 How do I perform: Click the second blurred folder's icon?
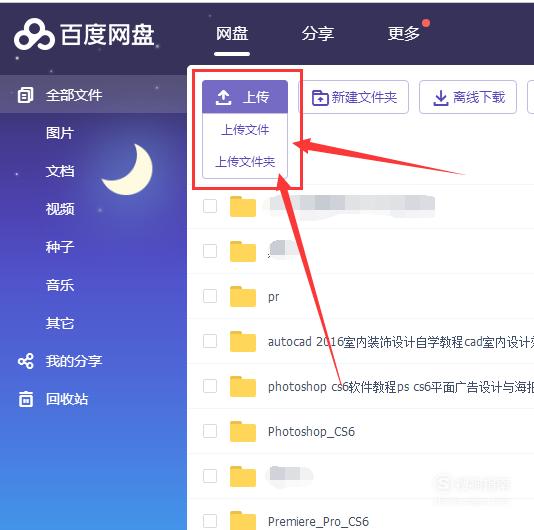coord(243,251)
